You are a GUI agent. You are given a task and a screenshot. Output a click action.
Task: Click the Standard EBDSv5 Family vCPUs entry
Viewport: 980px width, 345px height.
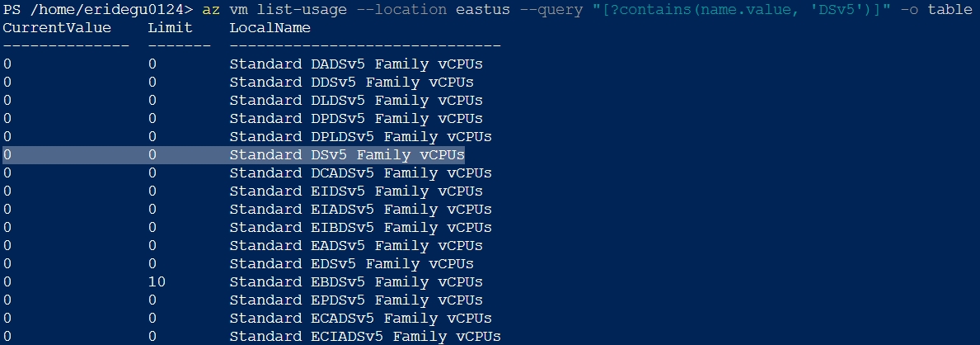(355, 282)
